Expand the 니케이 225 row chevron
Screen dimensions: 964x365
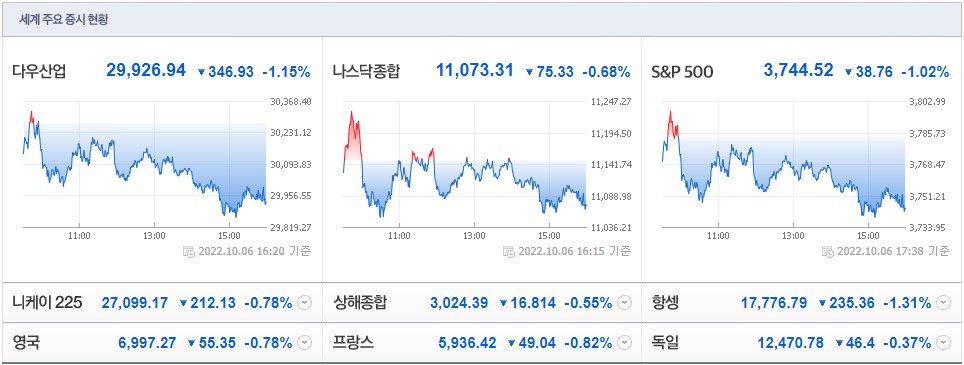(304, 303)
